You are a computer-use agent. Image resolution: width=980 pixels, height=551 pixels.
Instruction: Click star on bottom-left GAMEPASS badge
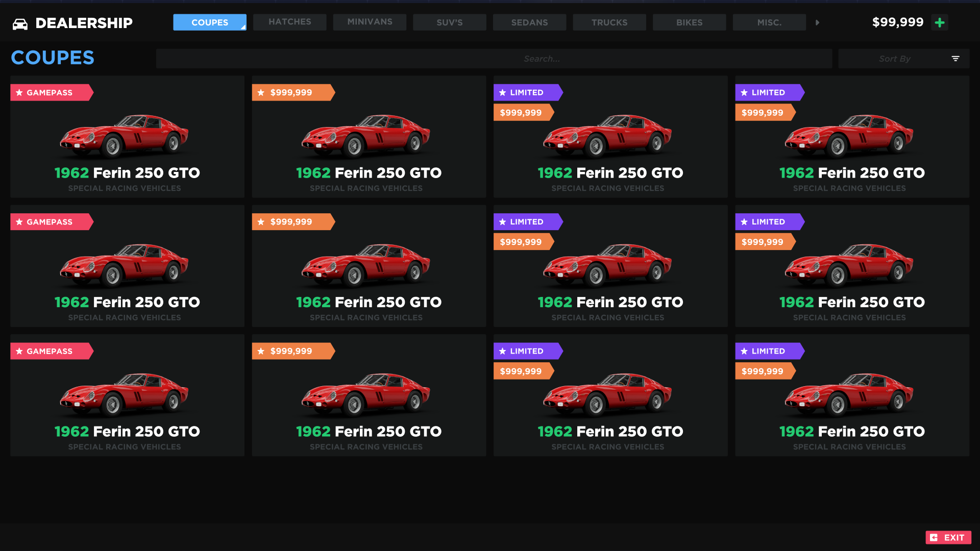coord(19,351)
